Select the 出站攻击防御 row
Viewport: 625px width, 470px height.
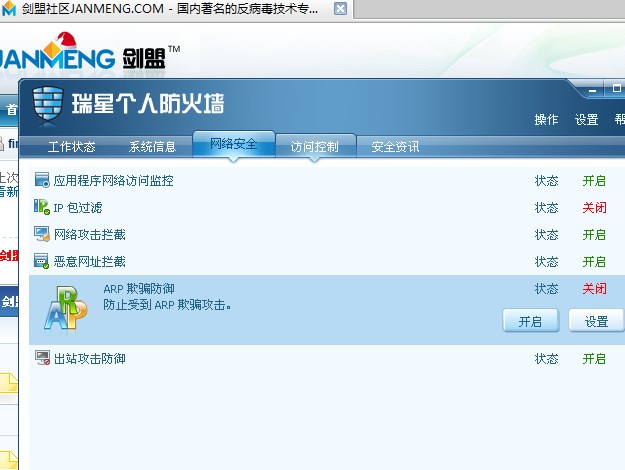coord(327,358)
